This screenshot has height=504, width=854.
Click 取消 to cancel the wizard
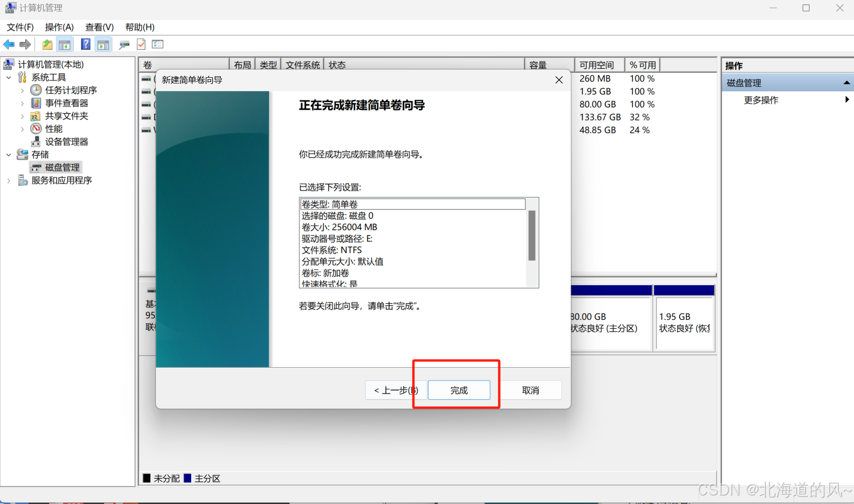coord(530,390)
